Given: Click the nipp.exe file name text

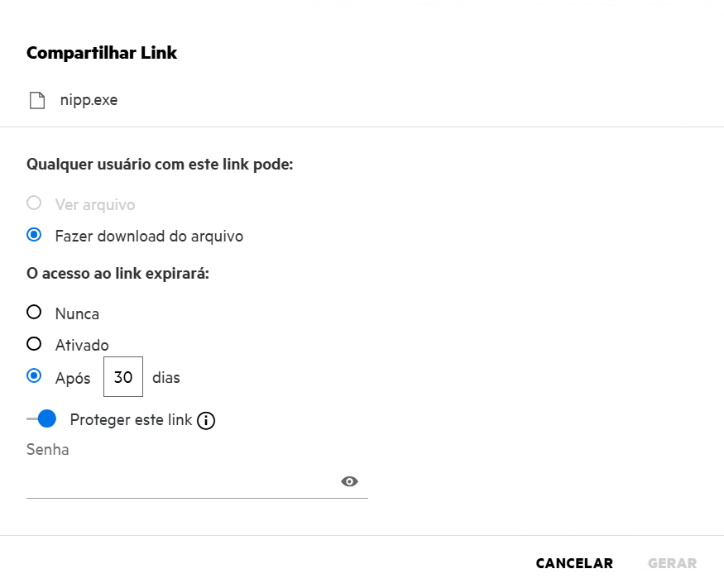Looking at the screenshot, I should [89, 101].
